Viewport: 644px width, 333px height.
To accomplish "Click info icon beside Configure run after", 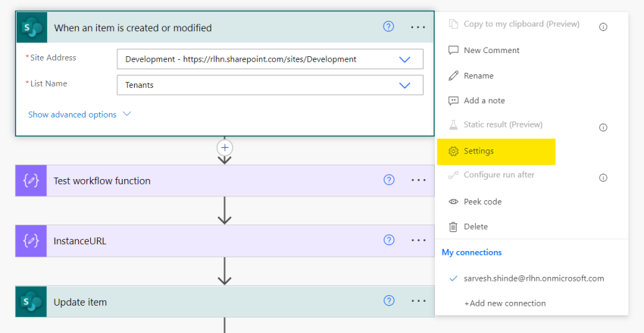I will (x=603, y=177).
